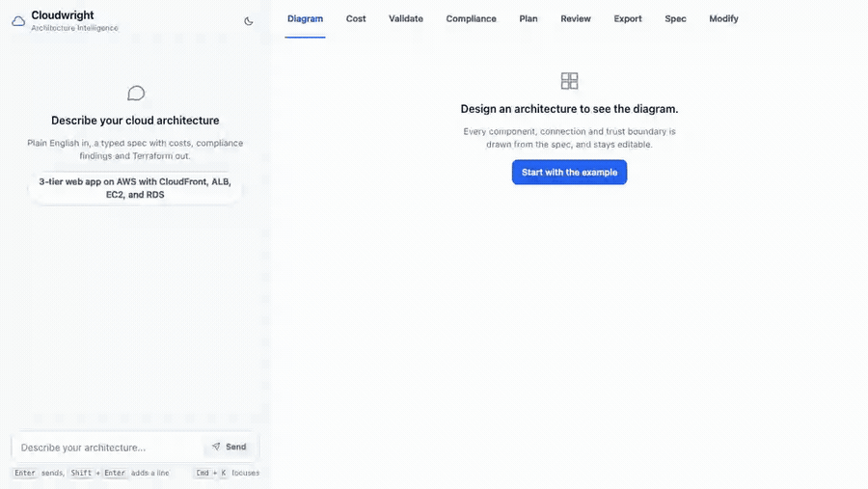Go to the Compliance tab
Viewport: 868px width, 489px height.
click(x=471, y=19)
